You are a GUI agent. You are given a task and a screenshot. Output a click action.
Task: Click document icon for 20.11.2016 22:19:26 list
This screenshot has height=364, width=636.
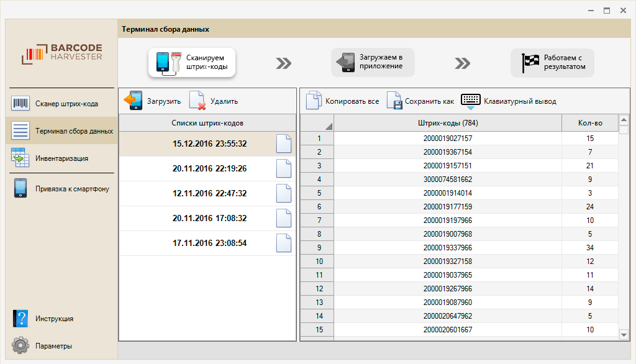283,168
